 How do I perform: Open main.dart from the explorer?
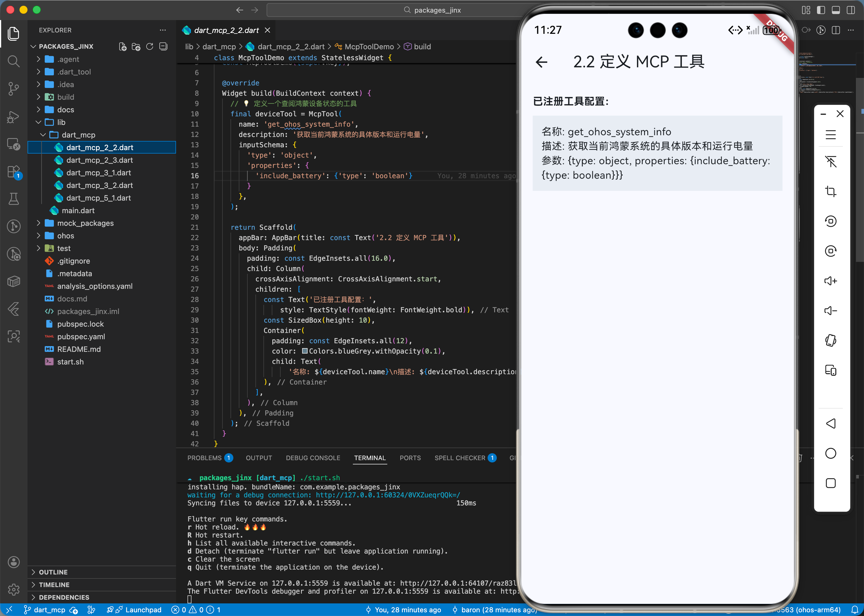pos(78,211)
